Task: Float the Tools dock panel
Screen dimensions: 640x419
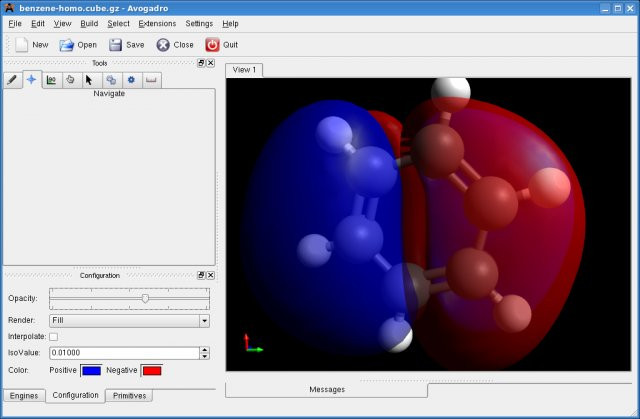Action: pyautogui.click(x=200, y=63)
